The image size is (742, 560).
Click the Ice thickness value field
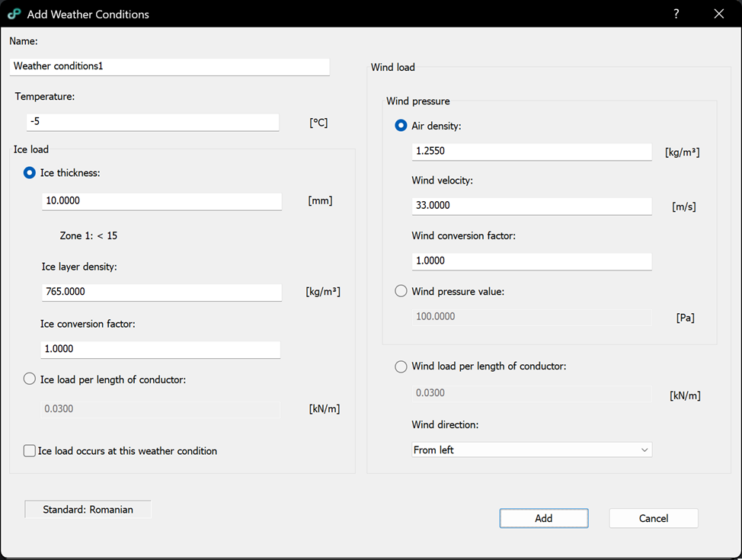tap(162, 201)
